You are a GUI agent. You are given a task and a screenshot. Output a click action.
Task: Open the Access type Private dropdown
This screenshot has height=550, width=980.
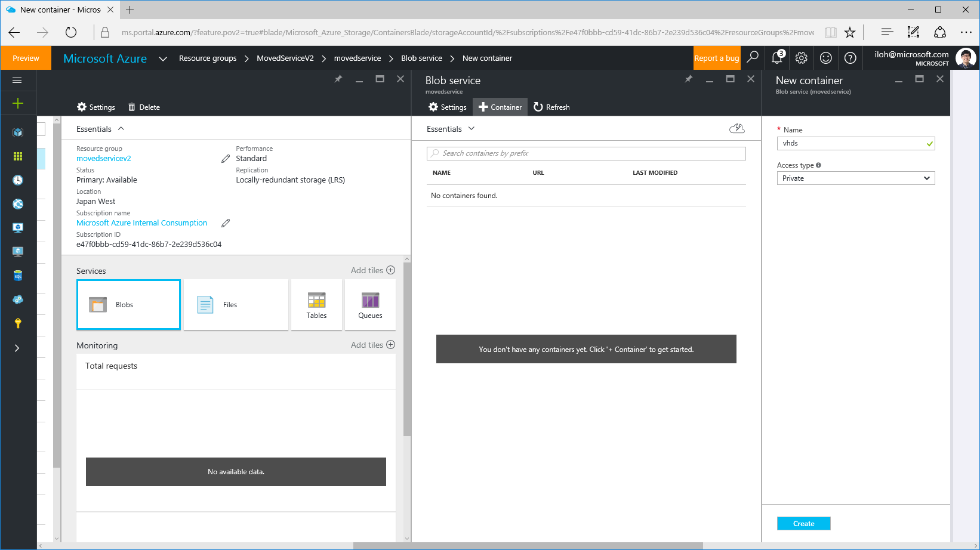[x=856, y=178]
